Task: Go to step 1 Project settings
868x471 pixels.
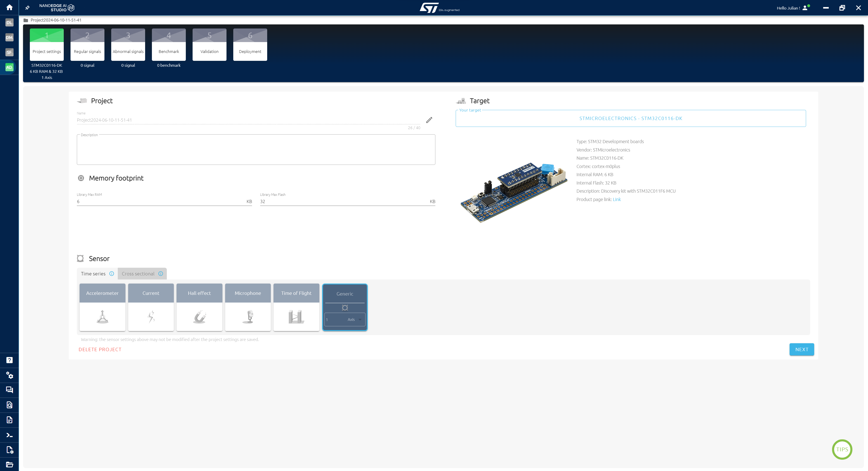Action: [x=47, y=45]
